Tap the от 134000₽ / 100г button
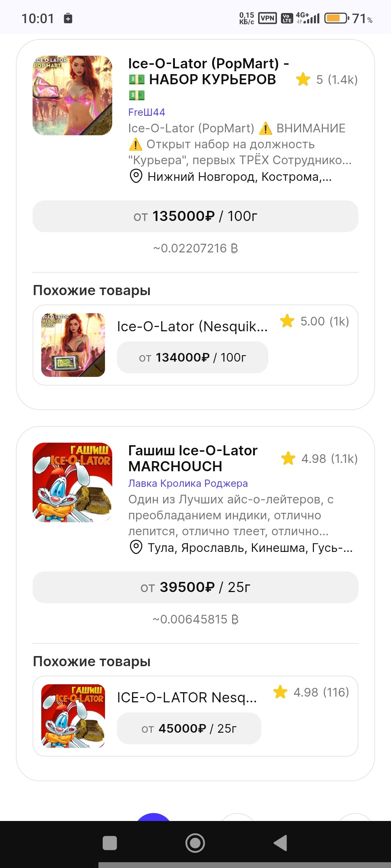Image resolution: width=391 pixels, height=868 pixels. (x=192, y=357)
